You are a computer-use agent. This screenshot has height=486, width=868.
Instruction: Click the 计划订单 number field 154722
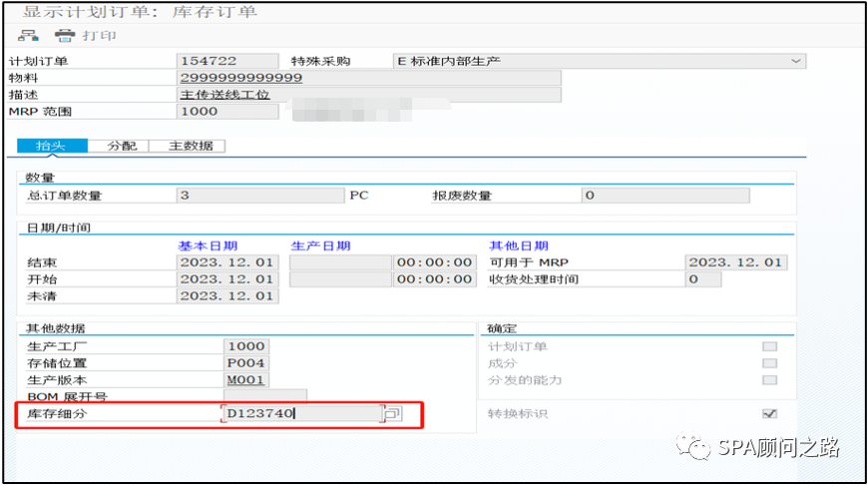point(227,61)
